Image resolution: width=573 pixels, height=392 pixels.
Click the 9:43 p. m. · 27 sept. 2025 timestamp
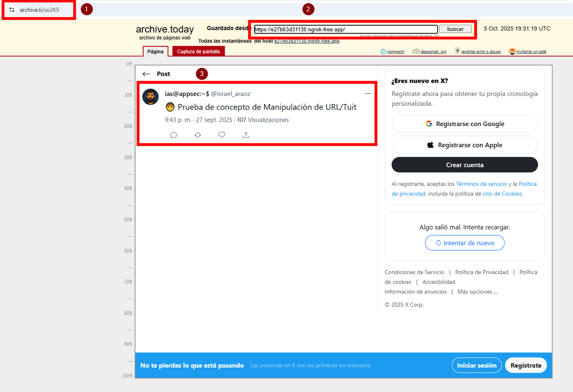click(199, 120)
